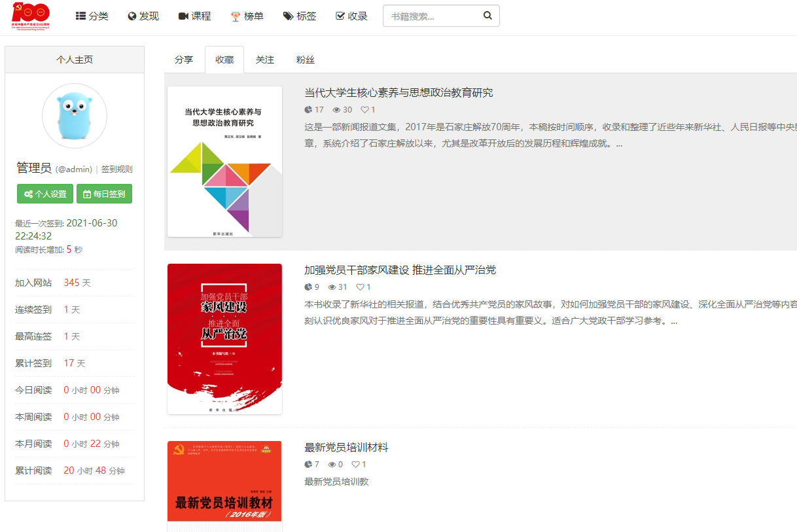The image size is (797, 532).
Task: Go to the 课程 courses page
Action: point(194,16)
